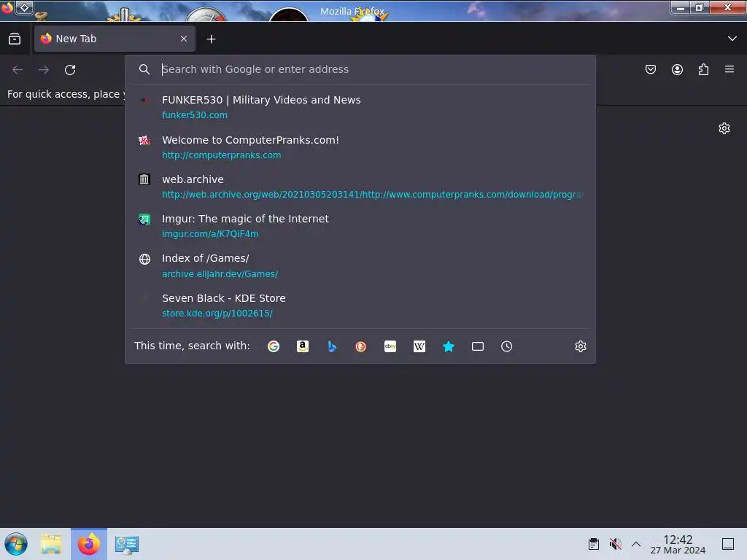This screenshot has height=560, width=747.
Task: Search with Google icon in search bar
Action: [x=274, y=346]
